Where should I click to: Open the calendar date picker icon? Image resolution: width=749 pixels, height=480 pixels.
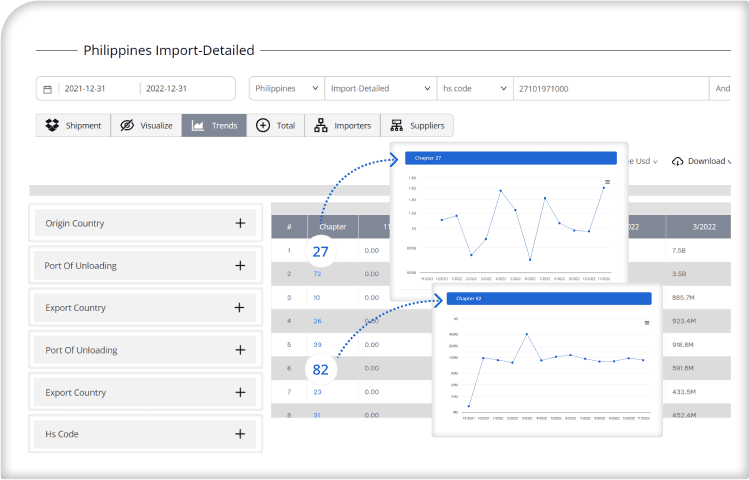click(x=47, y=89)
